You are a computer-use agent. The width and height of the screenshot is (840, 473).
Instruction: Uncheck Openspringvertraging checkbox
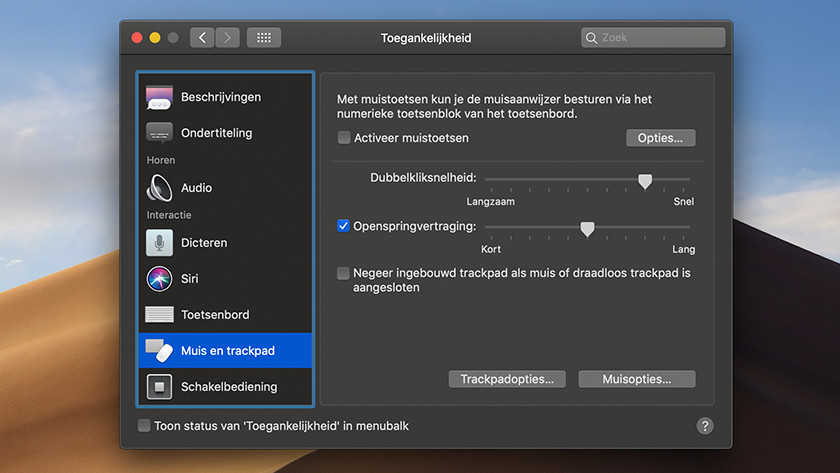[x=343, y=226]
